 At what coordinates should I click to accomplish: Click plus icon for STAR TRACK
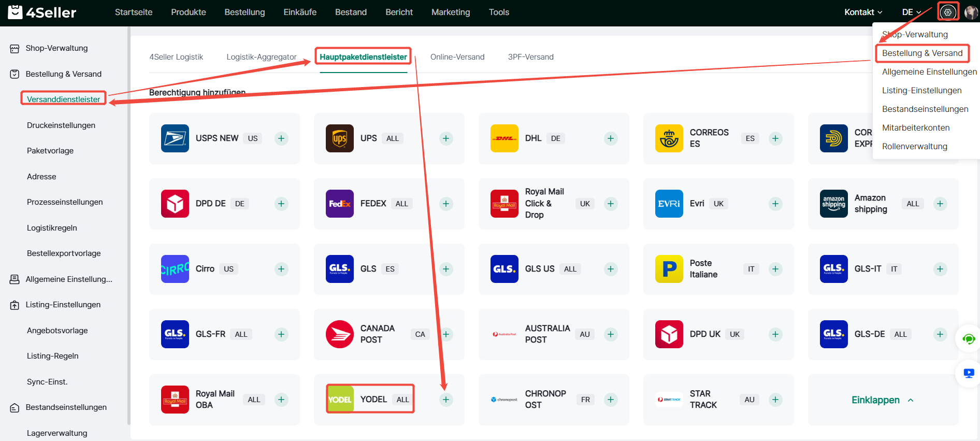775,400
